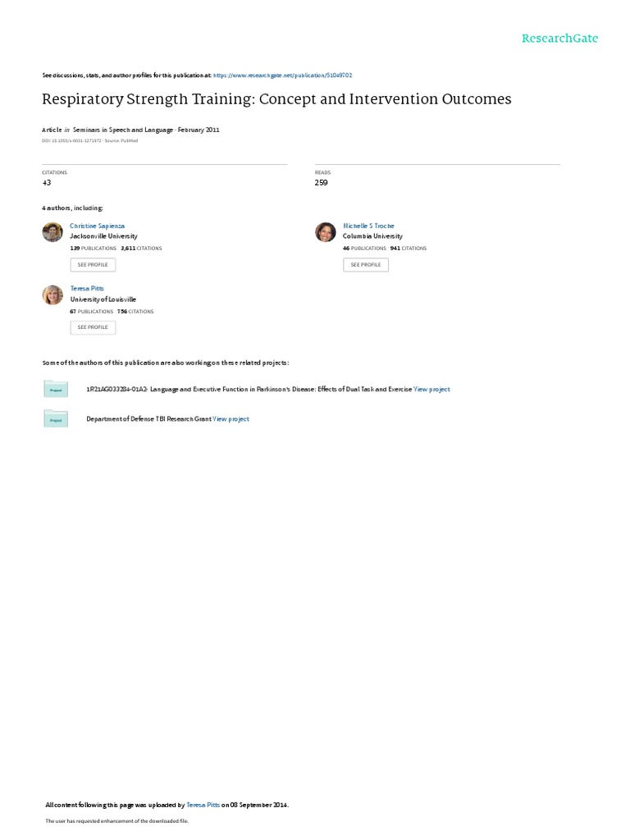
Task: Open View project for Defense TBI Grant
Action: 231,419
